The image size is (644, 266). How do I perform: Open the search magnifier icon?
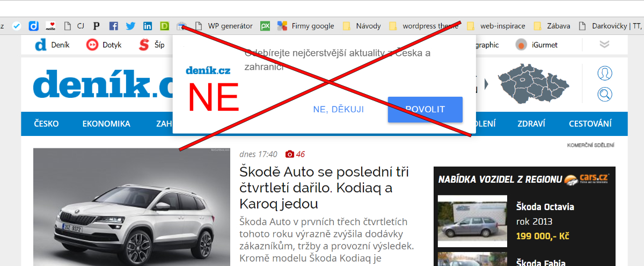tap(605, 95)
